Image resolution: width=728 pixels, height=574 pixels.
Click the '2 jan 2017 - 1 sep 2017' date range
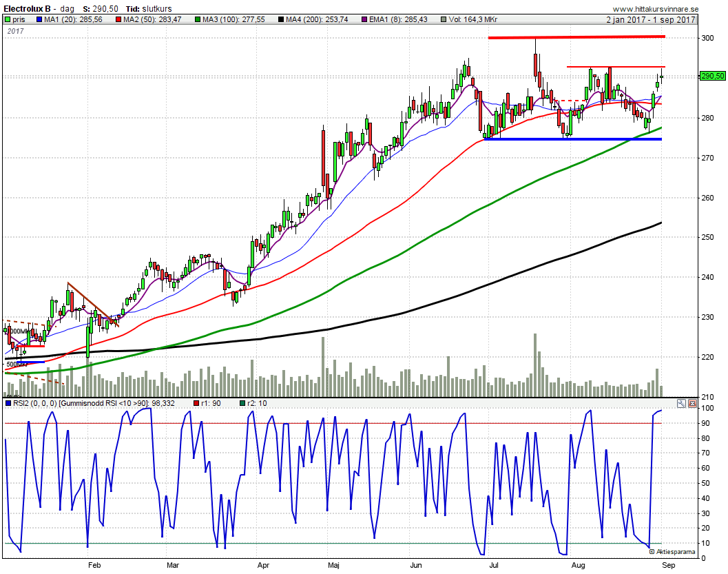(x=650, y=19)
